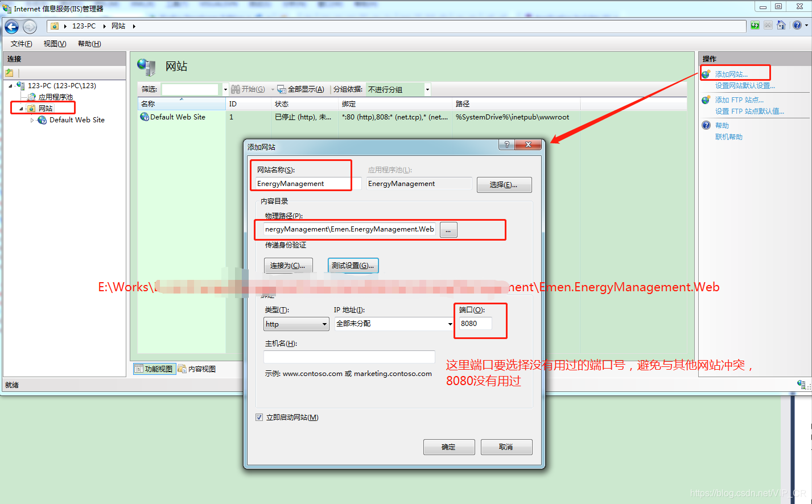
Task: Click the 应用程序池 icon in tree
Action: click(32, 97)
